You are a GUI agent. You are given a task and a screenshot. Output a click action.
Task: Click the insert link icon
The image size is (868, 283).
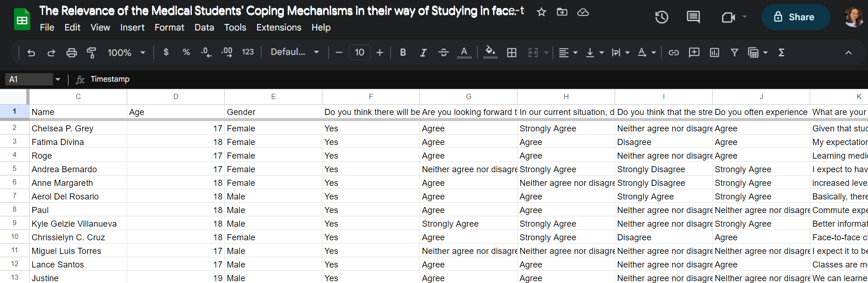click(x=674, y=53)
